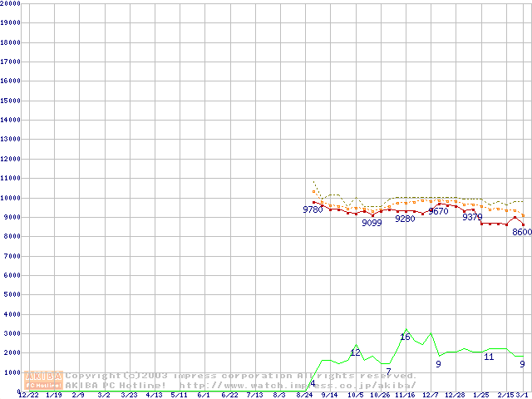Click the 12/22 date on x-axis
This screenshot has height=399, width=532.
tap(27, 395)
